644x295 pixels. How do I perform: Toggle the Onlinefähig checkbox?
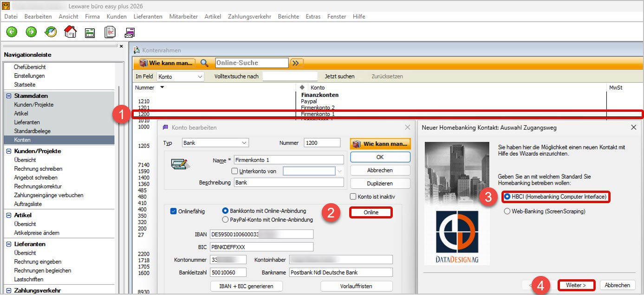tap(174, 211)
